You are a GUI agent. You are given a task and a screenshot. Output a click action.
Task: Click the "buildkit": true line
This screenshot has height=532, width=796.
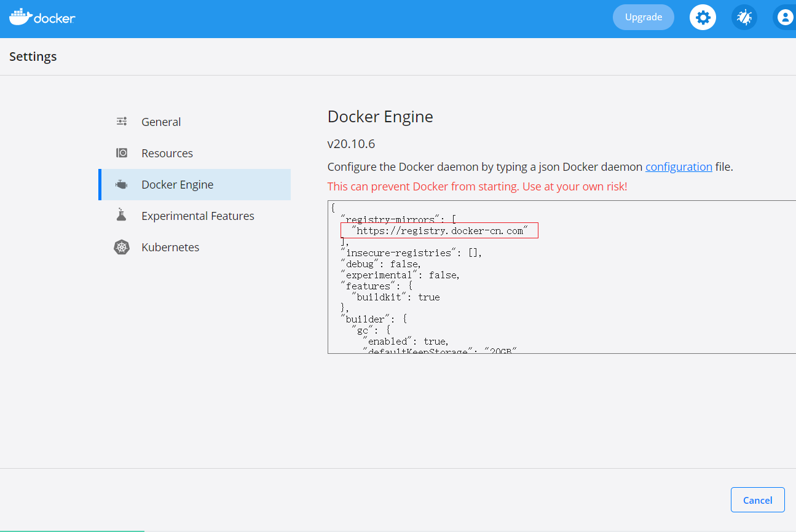[395, 297]
